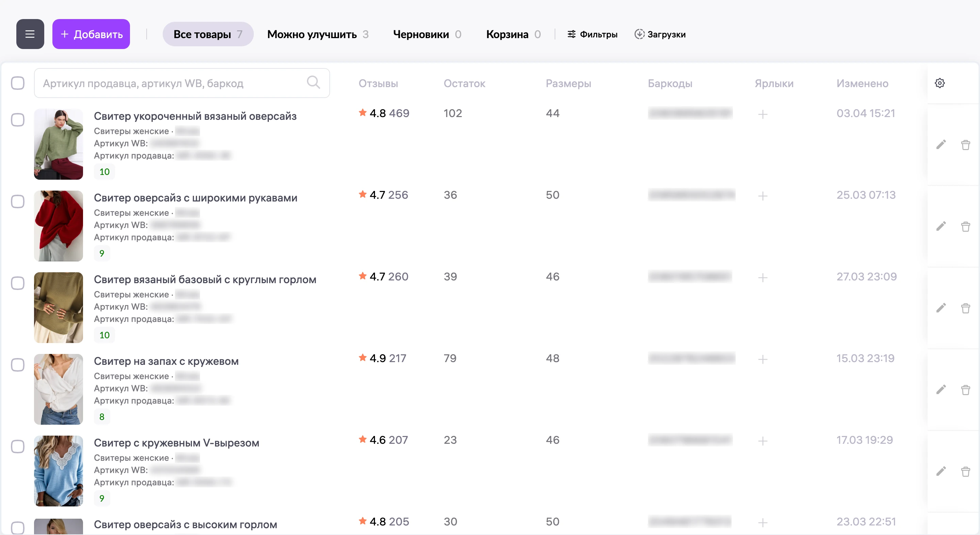Check Свитер на запах с кружевом
This screenshot has width=980, height=535.
[17, 364]
